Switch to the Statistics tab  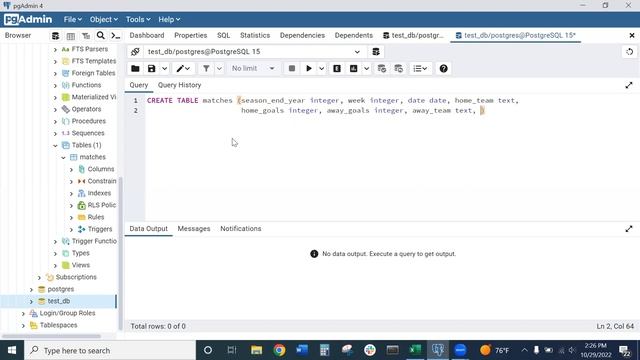[255, 36]
